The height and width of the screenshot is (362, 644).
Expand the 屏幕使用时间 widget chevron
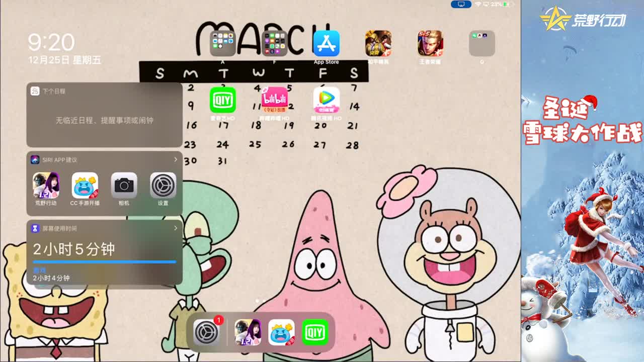(x=176, y=228)
